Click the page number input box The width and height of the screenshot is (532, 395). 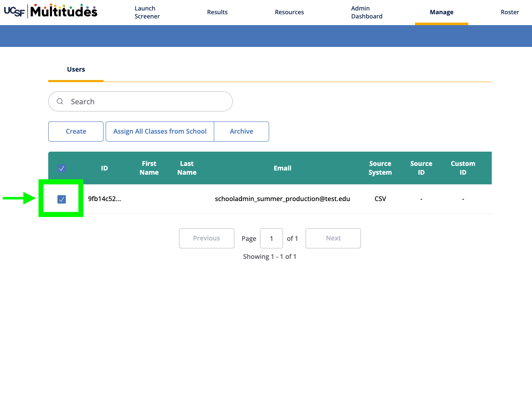(271, 238)
